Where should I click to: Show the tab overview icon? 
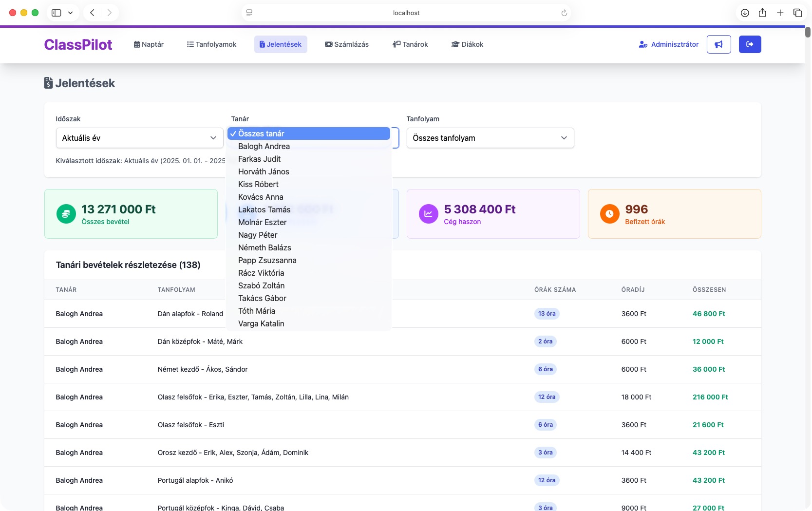(x=797, y=13)
